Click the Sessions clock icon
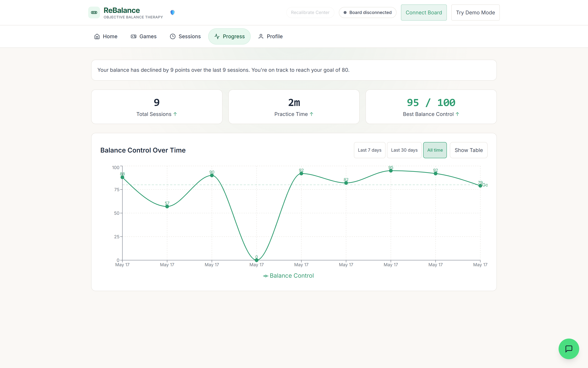 (173, 36)
